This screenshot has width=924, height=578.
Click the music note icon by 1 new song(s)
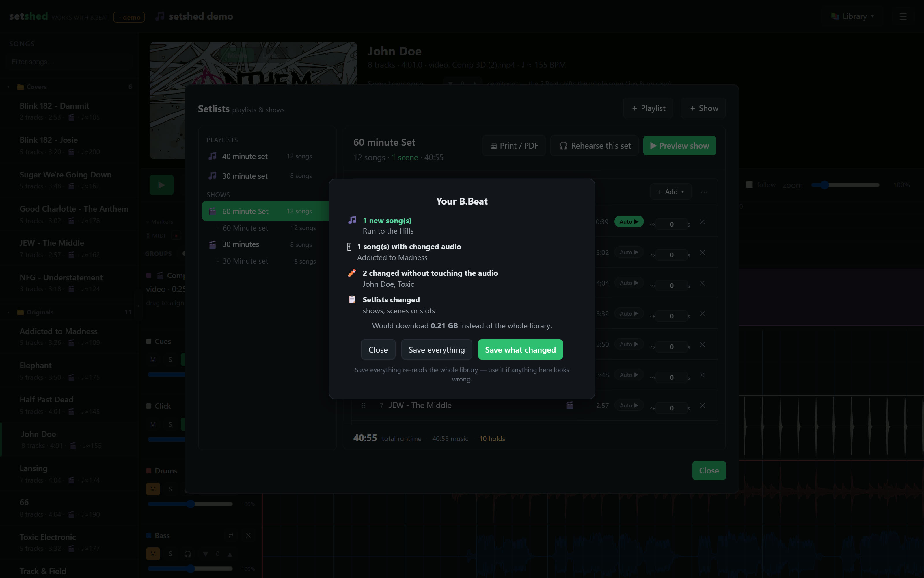tap(352, 221)
